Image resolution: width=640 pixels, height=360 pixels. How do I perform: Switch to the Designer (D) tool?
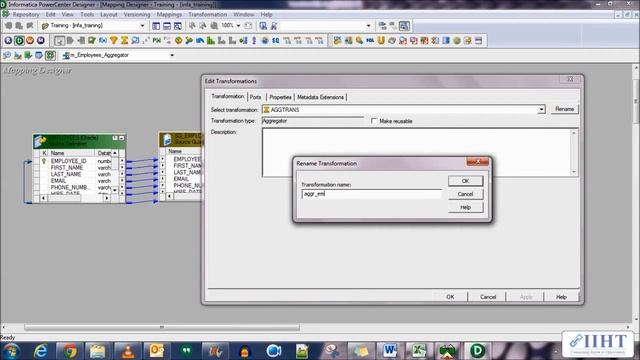19,40
